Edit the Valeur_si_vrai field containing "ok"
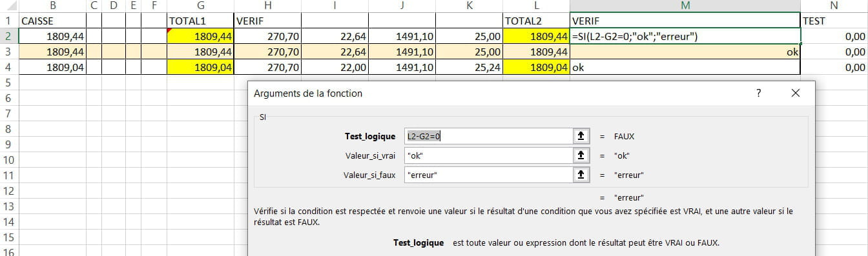 point(488,155)
